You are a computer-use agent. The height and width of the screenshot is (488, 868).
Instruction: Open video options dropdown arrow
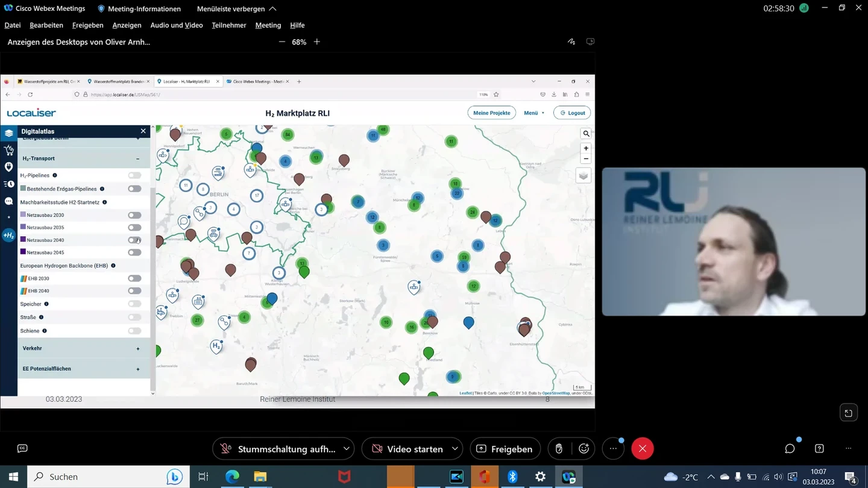point(455,449)
